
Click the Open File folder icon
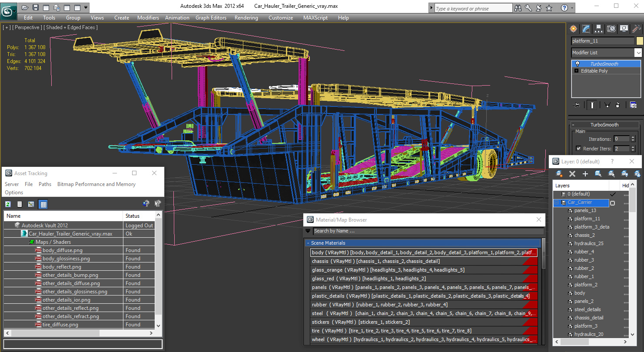(25, 7)
